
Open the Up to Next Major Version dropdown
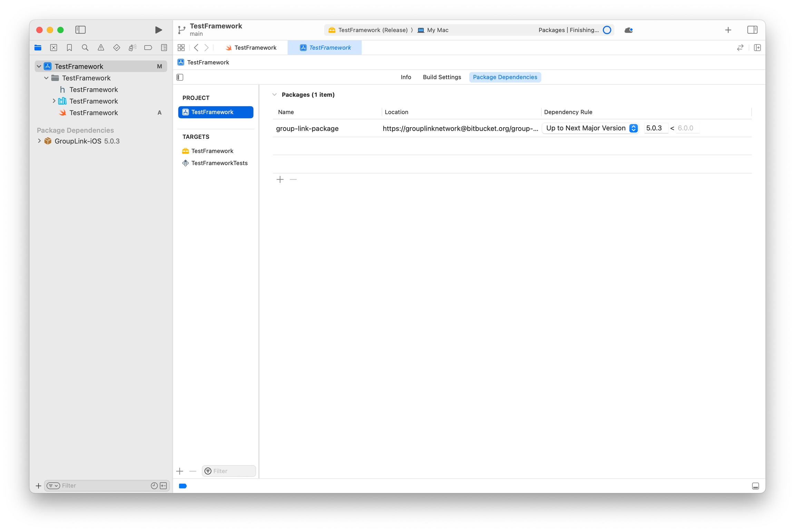tap(590, 128)
